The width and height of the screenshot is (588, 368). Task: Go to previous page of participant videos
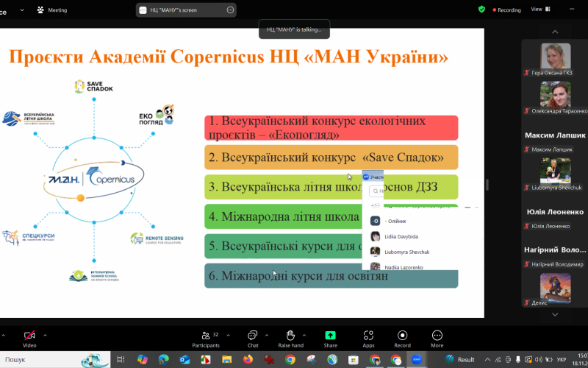(555, 32)
